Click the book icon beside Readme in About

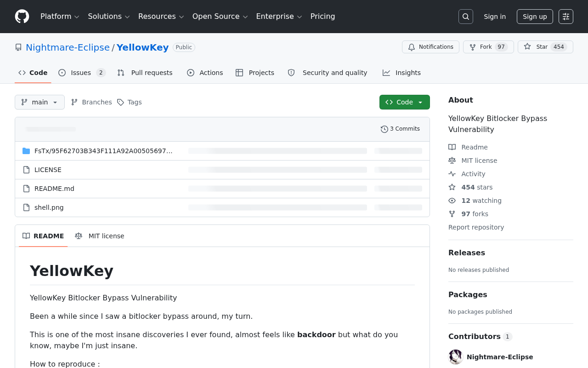click(452, 147)
